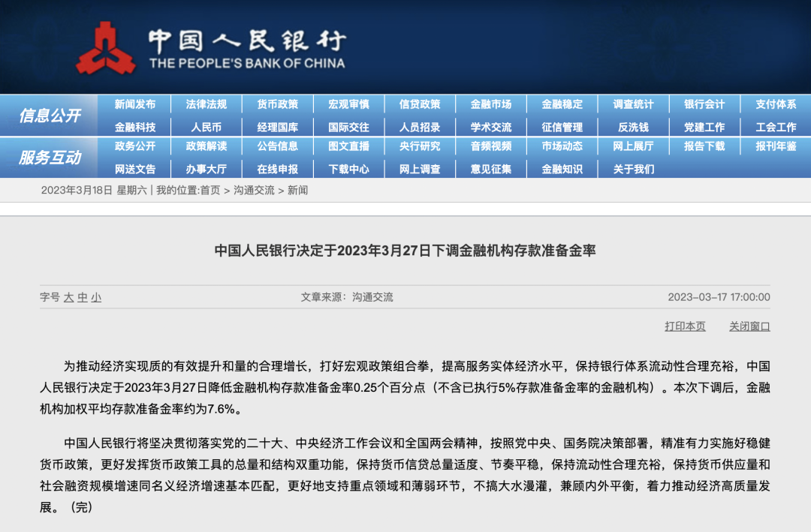Go to 经理国库 page
The width and height of the screenshot is (811, 532).
(278, 127)
